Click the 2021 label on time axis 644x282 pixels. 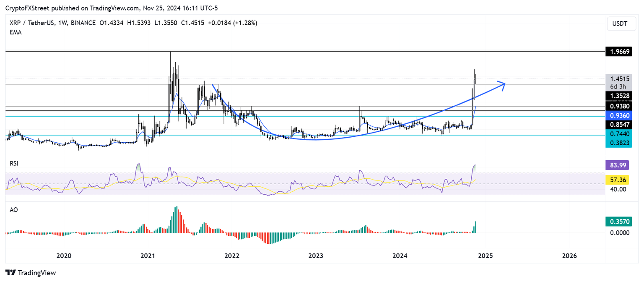[148, 256]
